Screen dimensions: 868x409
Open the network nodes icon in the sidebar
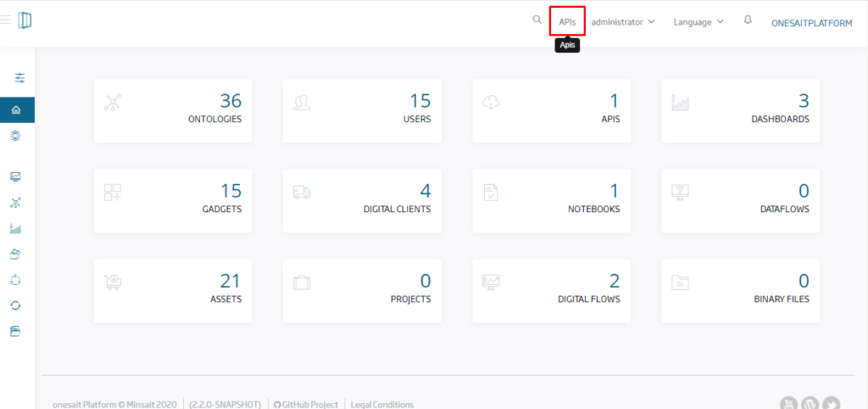click(x=15, y=203)
